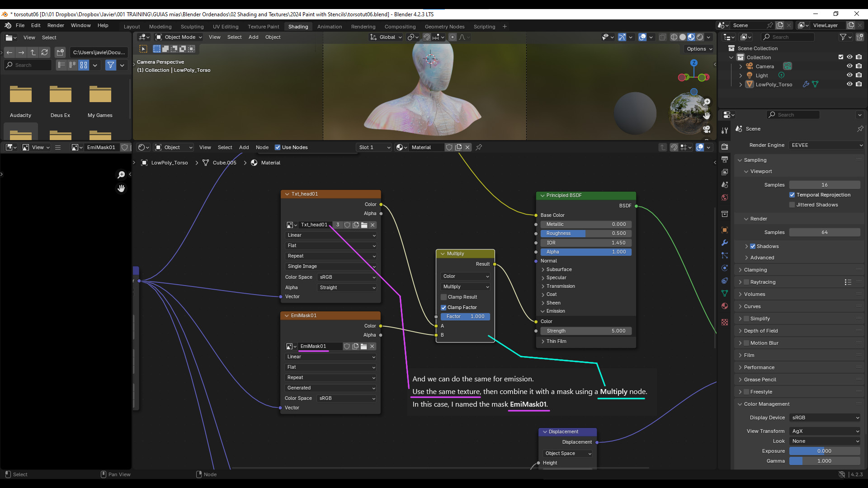
Task: Open the Slot 1 material slot dropdown
Action: tap(374, 147)
